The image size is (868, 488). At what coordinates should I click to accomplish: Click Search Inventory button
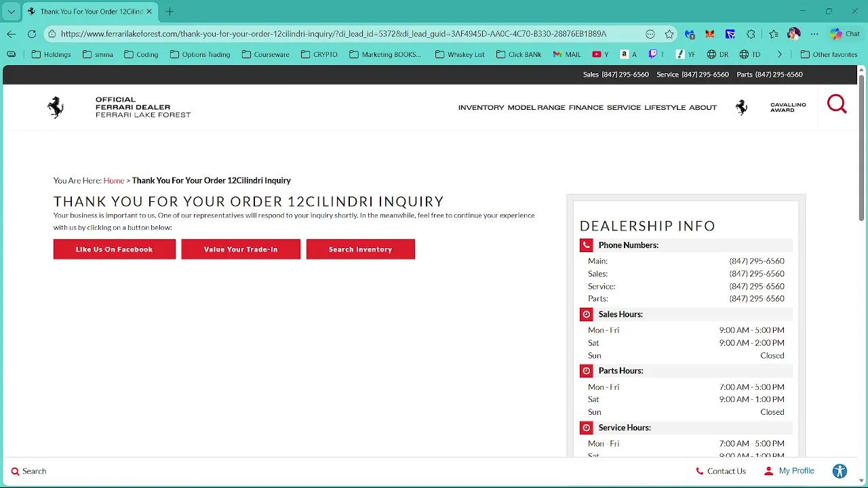[x=361, y=249]
